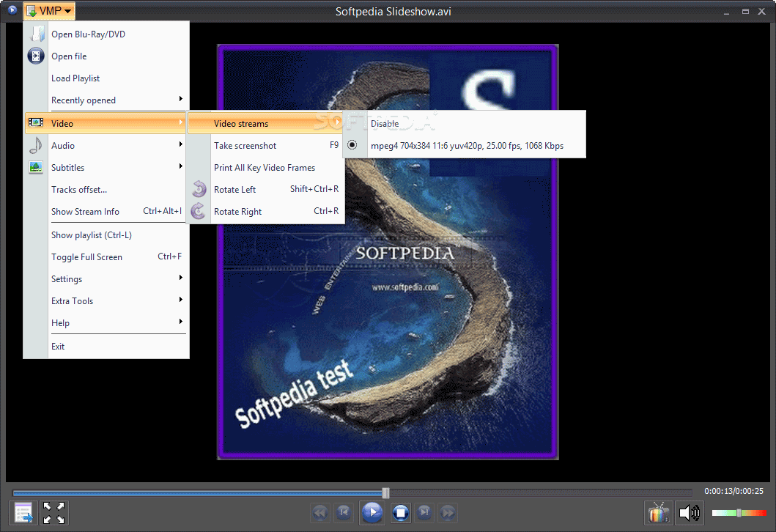This screenshot has height=532, width=776.
Task: Click the fullscreen arrows icon in bottom toolbar
Action: point(53,513)
